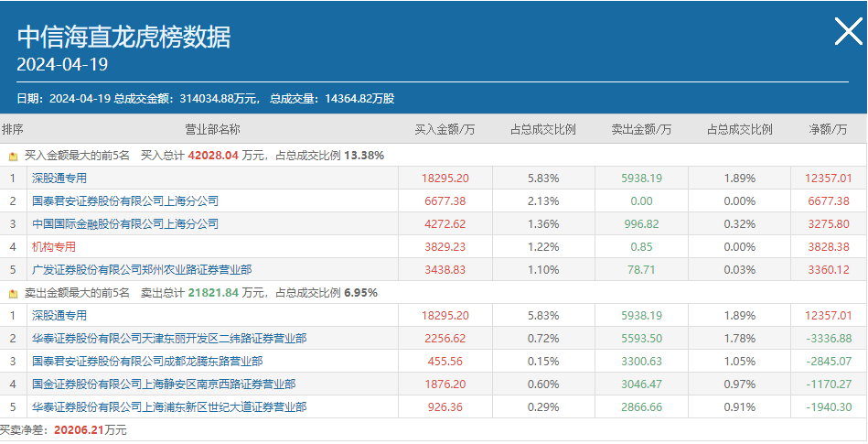Click buy amount 4272.62

445,224
